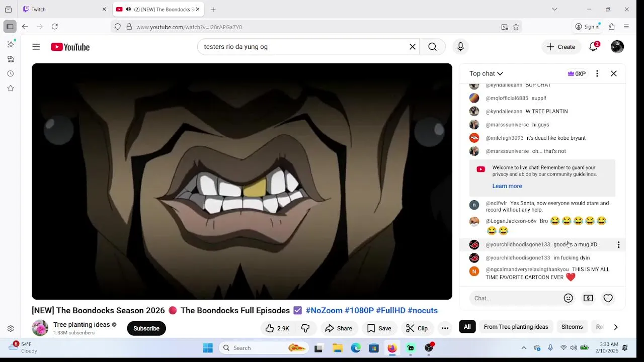This screenshot has height=362, width=644.
Task: Select From Tree planting ideas chip
Action: (x=516, y=327)
